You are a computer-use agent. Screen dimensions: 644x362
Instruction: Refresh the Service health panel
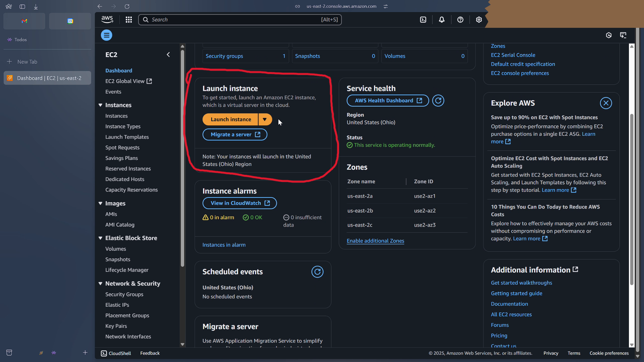[438, 101]
